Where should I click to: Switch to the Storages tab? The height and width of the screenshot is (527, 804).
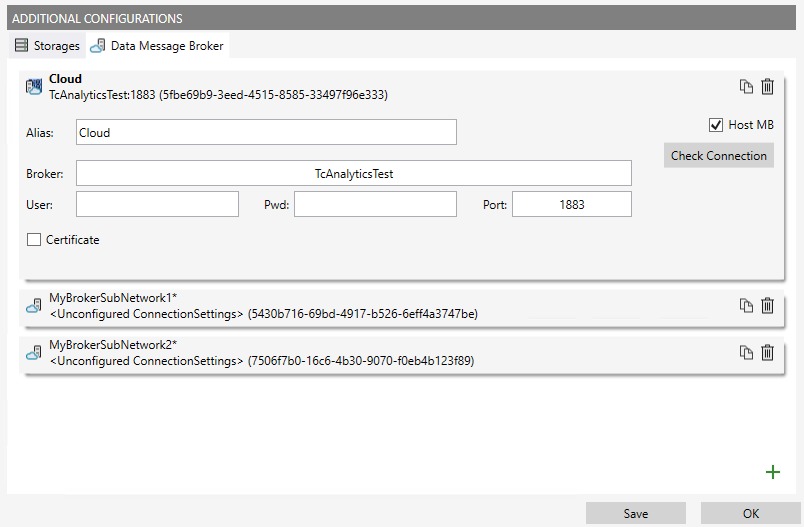pos(47,46)
